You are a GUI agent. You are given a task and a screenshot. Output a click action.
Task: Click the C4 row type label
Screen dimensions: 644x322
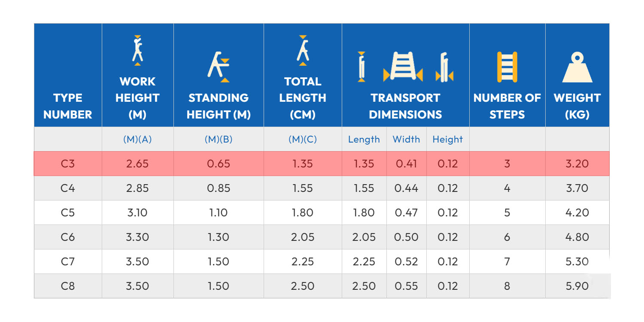[68, 188]
